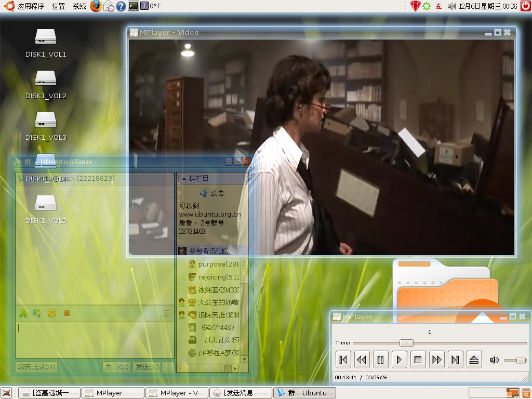
Task: Switch to 发送消息 taskbar entry
Action: (x=241, y=393)
